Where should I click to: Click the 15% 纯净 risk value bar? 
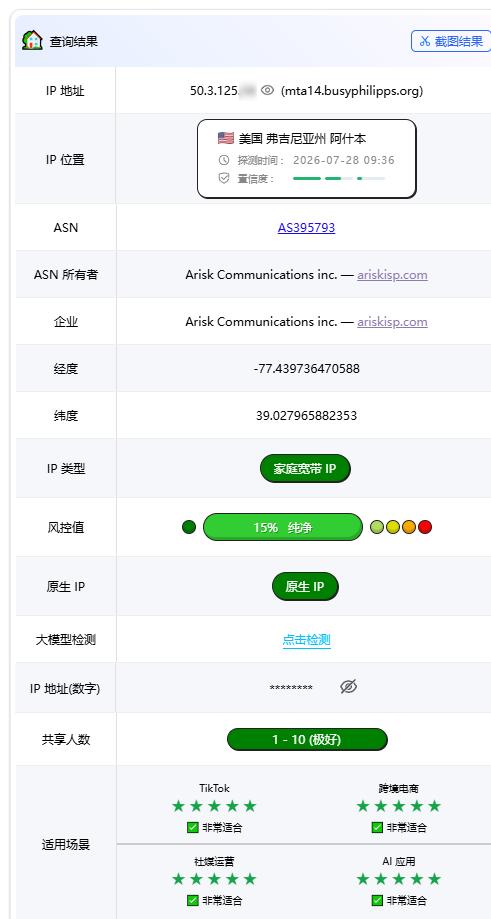point(283,527)
